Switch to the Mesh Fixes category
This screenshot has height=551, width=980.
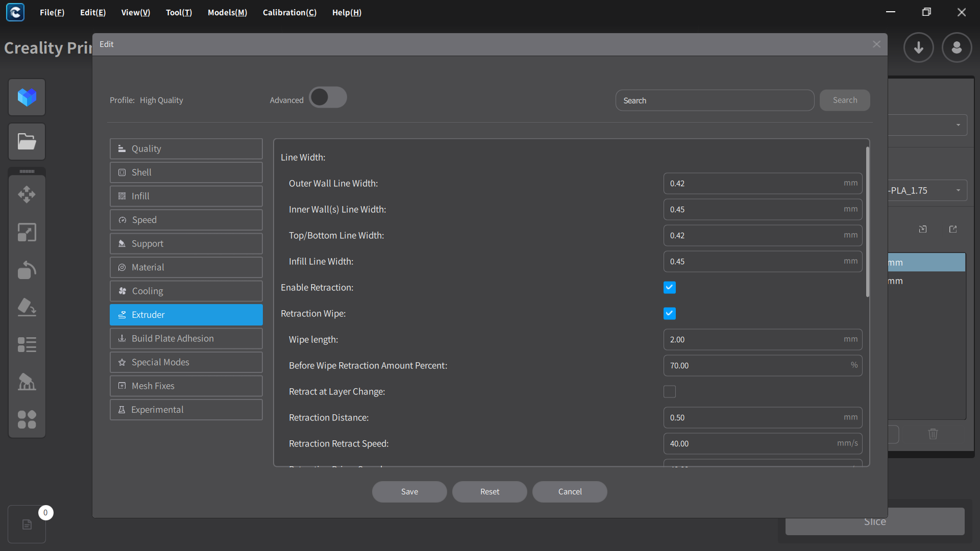(186, 386)
